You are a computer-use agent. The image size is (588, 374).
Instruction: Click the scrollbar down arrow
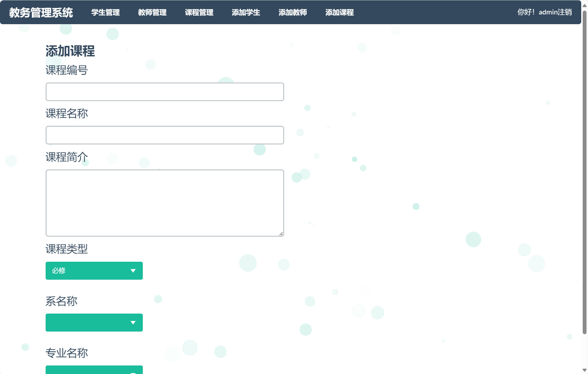[584, 370]
